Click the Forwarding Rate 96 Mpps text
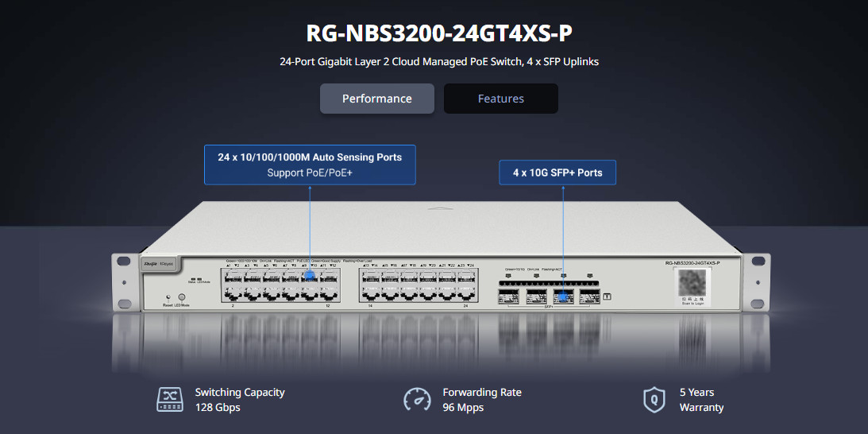868x434 pixels. point(481,400)
